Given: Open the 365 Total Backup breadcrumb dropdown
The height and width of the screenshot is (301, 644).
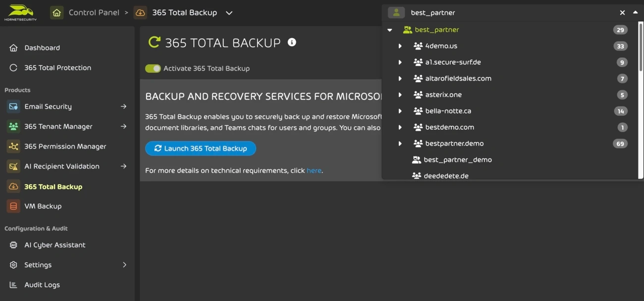Looking at the screenshot, I should click(x=228, y=12).
